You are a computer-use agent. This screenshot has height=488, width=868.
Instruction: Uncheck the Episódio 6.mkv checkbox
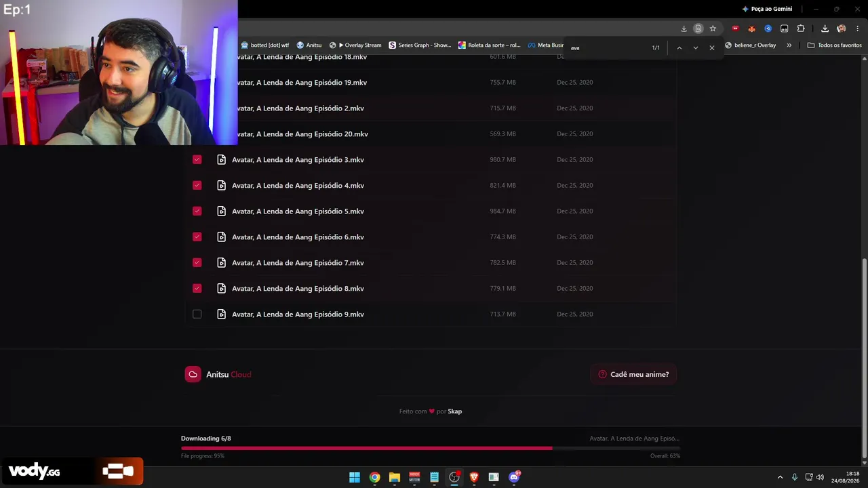coord(197,237)
